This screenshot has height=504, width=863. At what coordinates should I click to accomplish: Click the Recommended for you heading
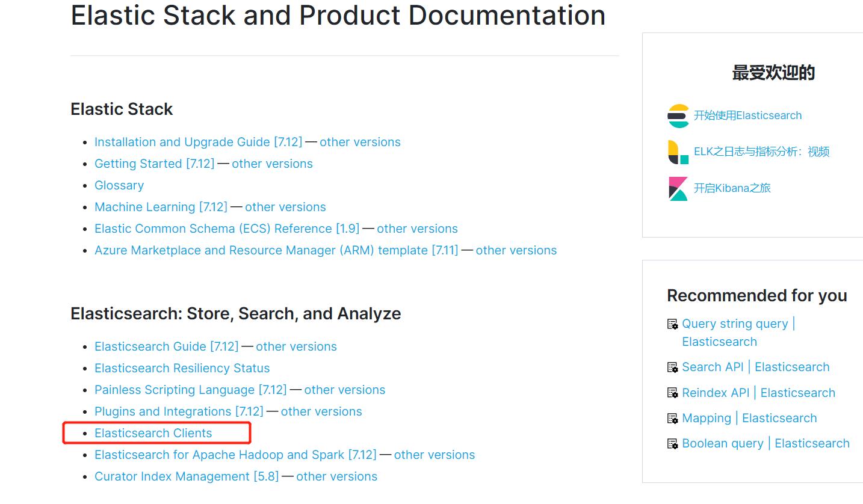pos(757,295)
